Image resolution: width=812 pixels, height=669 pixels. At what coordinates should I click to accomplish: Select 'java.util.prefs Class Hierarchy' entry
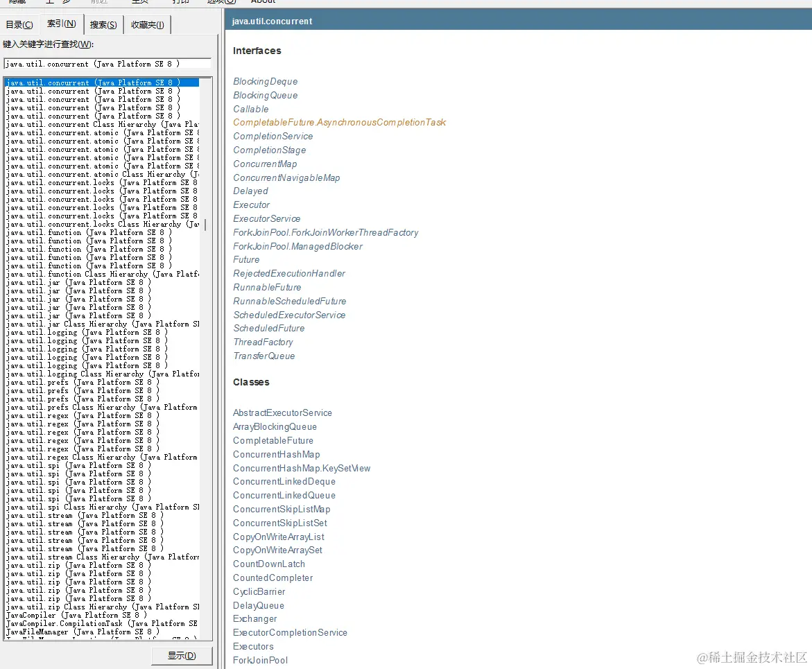click(x=102, y=407)
